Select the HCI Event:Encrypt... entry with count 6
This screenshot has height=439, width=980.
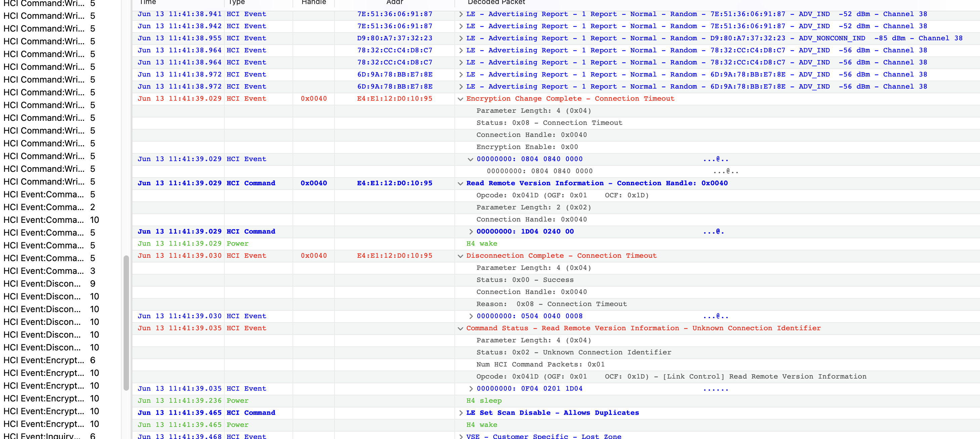43,360
